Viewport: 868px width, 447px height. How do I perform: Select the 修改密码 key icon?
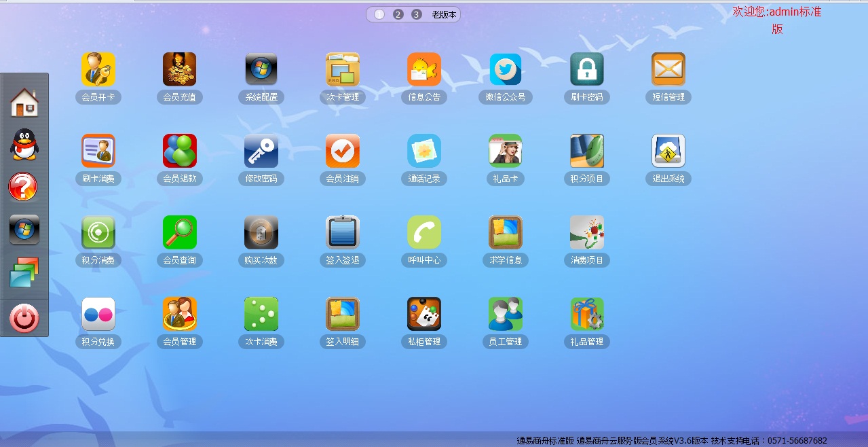pos(261,151)
